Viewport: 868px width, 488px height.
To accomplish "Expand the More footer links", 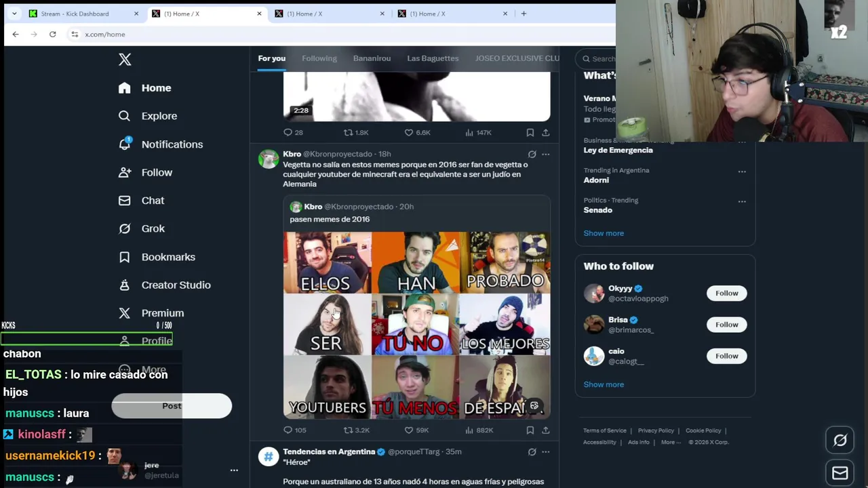I will pyautogui.click(x=671, y=443).
